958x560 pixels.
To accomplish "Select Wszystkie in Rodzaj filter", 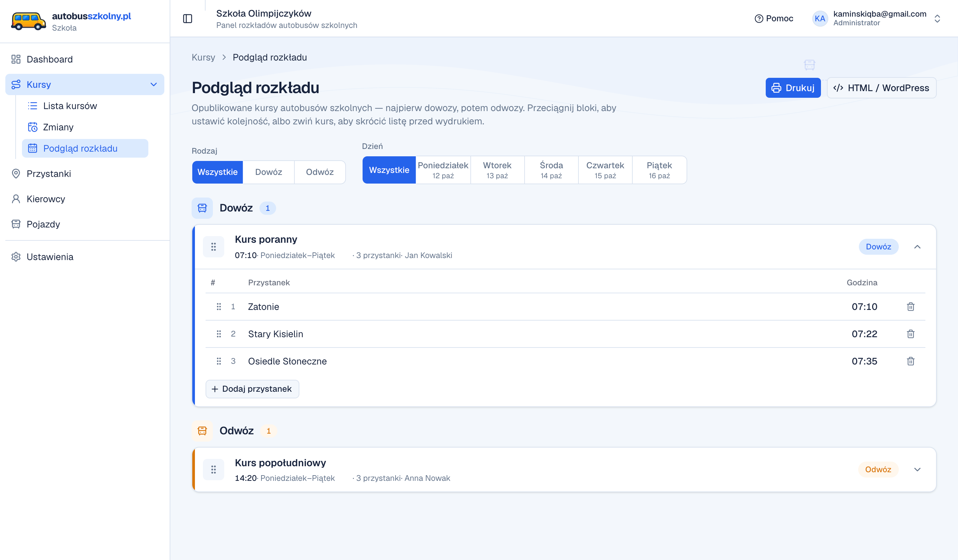I will click(x=218, y=172).
